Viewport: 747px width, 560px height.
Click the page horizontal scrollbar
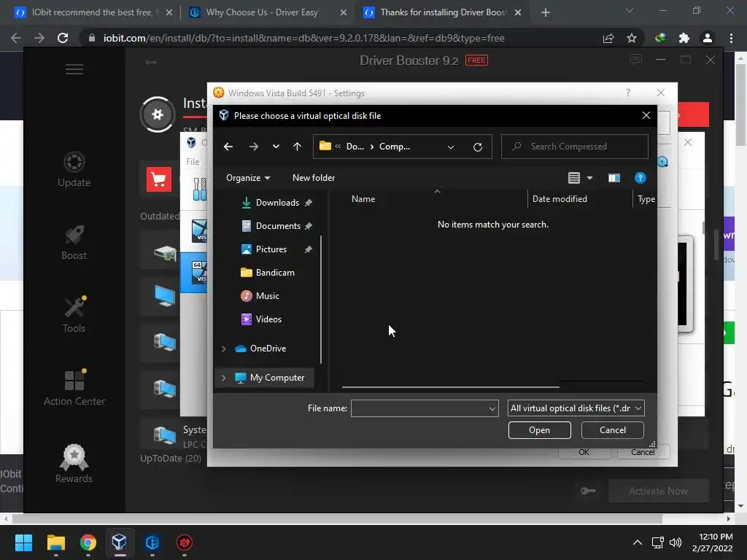(x=337, y=518)
